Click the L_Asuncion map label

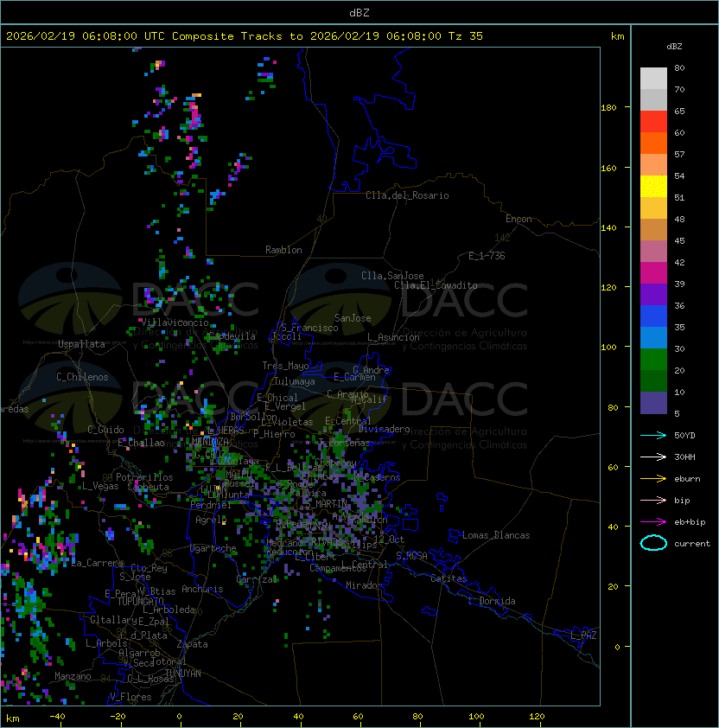pos(393,337)
